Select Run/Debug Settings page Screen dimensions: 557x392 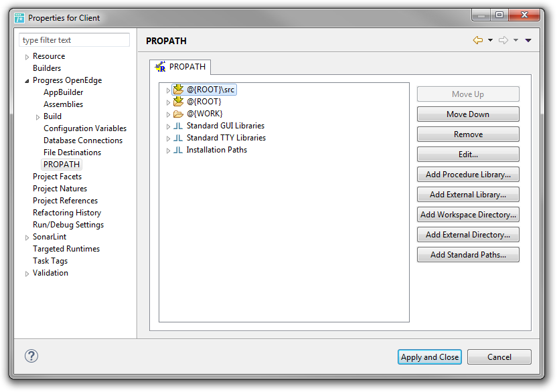(x=68, y=225)
